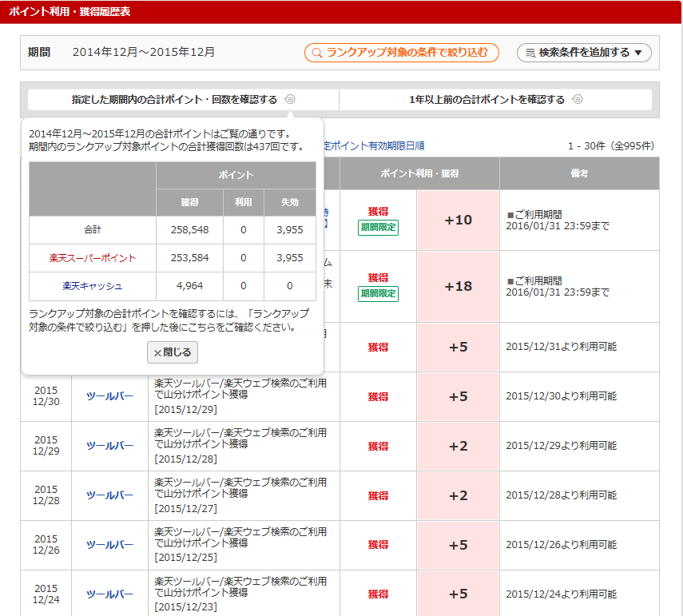Click the date cell 2015 12/24

click(46, 594)
